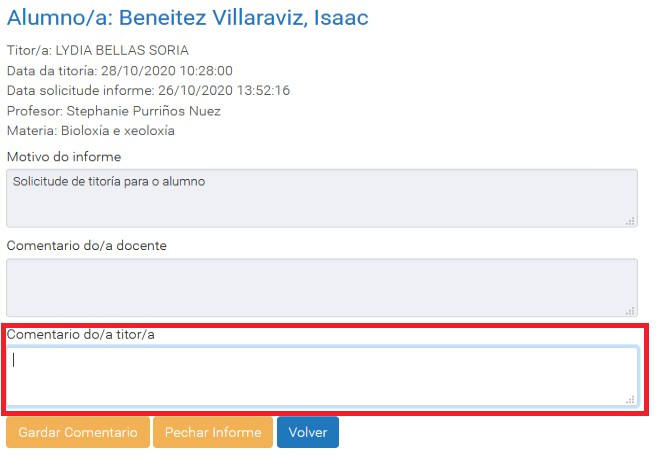Screen dimensions: 666x469
Task: Select the Motivo do informe text box
Action: click(x=322, y=198)
